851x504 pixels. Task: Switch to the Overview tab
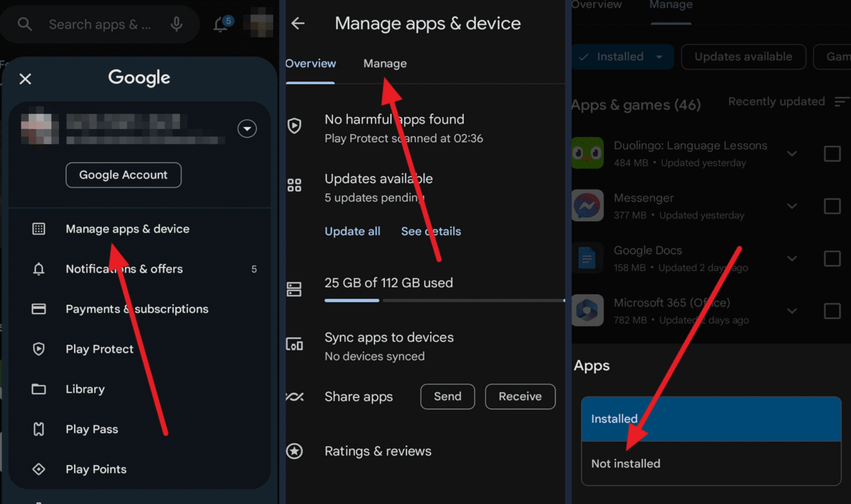(x=311, y=63)
